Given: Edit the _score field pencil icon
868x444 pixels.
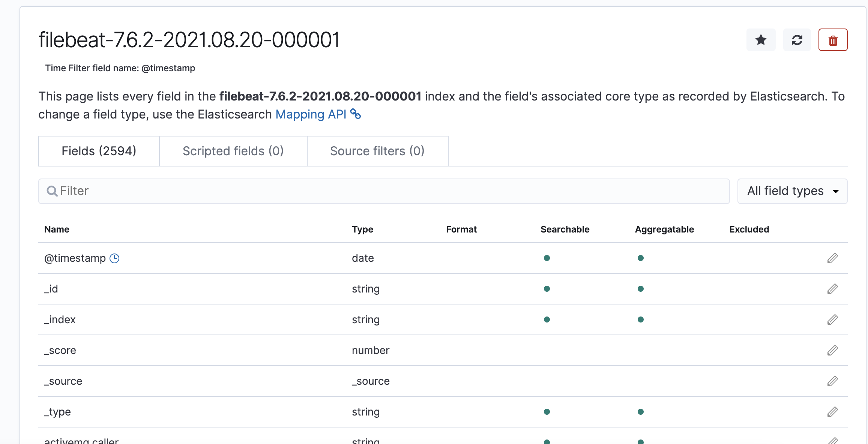Looking at the screenshot, I should tap(832, 350).
